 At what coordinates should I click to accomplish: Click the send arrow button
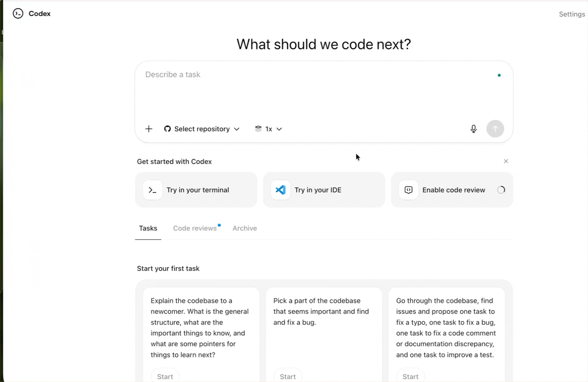[x=495, y=129]
